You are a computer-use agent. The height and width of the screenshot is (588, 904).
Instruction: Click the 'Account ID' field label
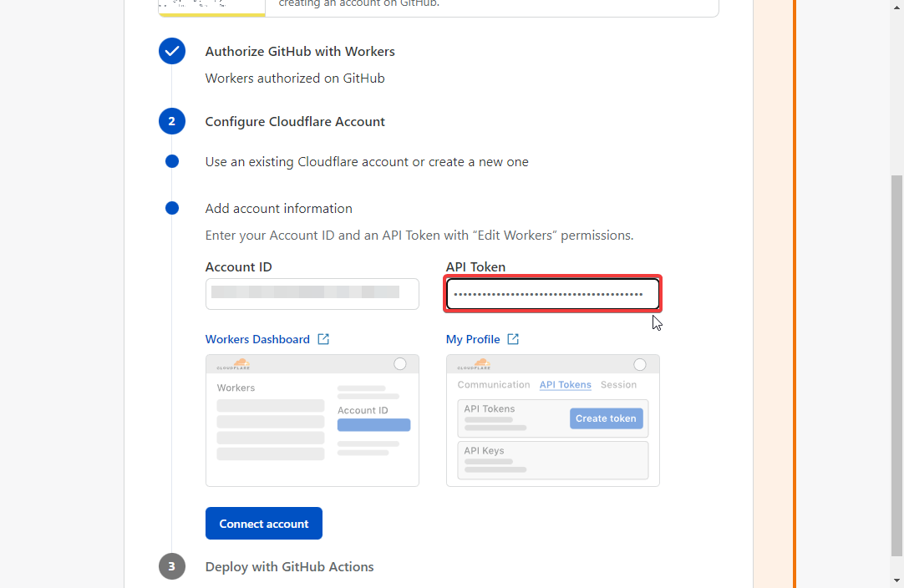[x=239, y=267]
